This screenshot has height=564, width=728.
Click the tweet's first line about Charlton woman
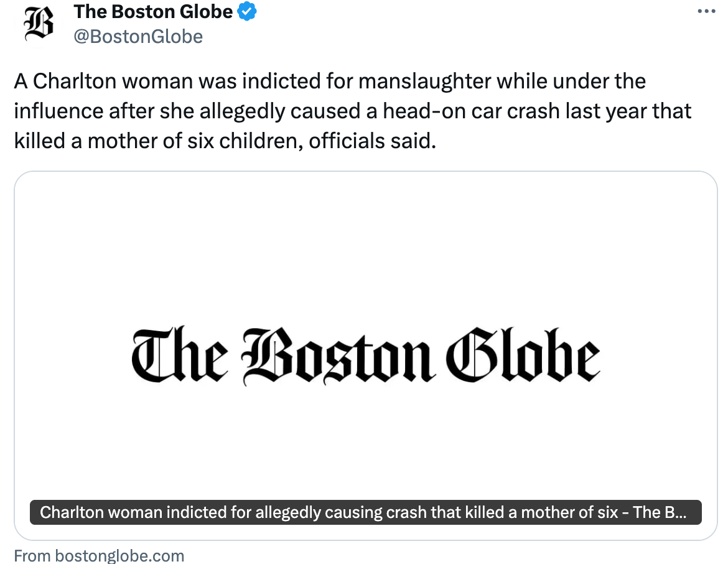[x=330, y=82]
